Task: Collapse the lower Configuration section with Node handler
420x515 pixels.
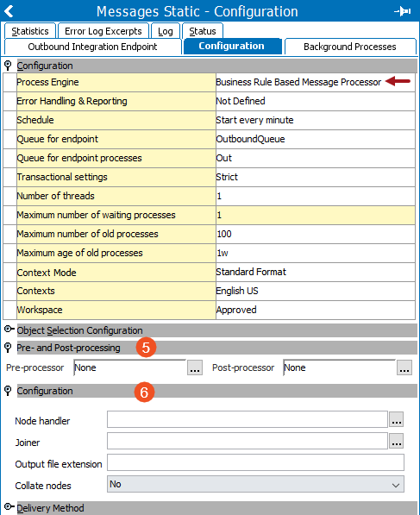Action: tap(8, 391)
